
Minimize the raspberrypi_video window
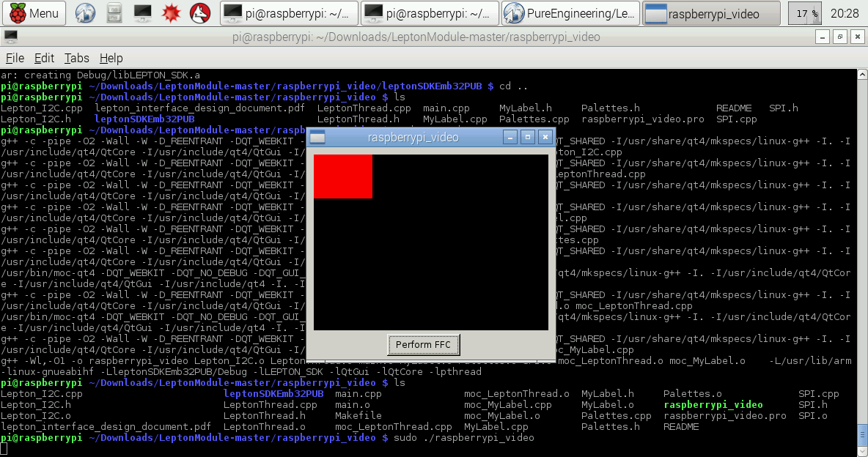coord(510,137)
